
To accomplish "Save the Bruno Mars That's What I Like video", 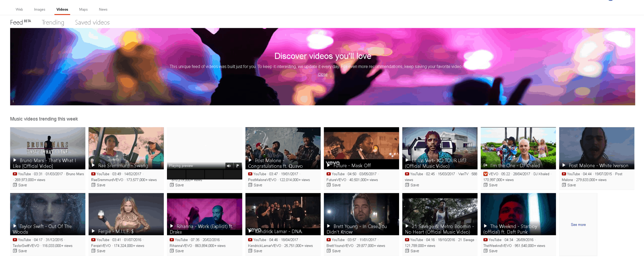I will tap(20, 185).
